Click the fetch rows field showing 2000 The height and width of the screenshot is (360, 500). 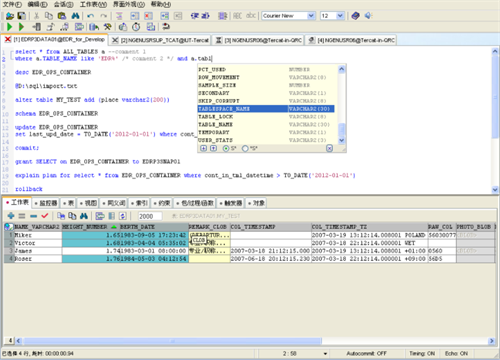pos(150,216)
